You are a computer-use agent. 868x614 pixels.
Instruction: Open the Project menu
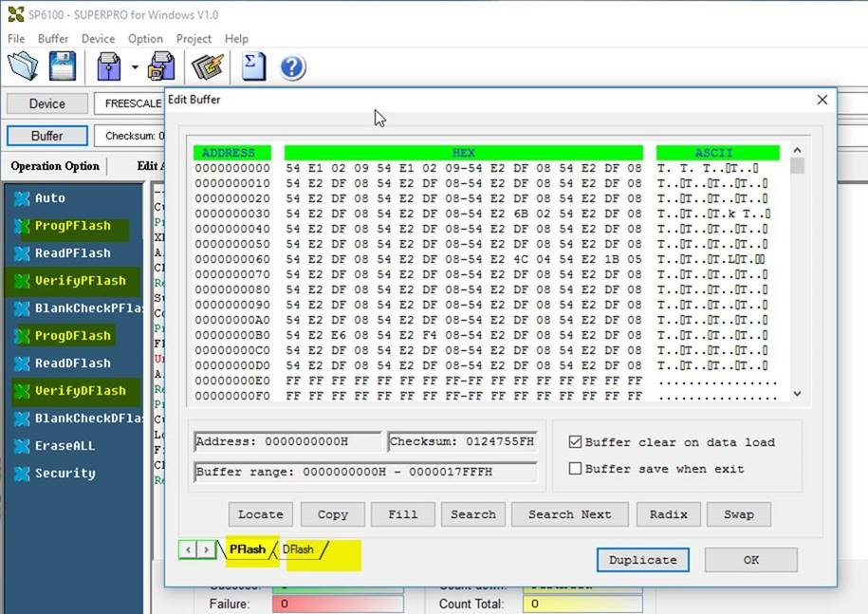click(x=194, y=39)
